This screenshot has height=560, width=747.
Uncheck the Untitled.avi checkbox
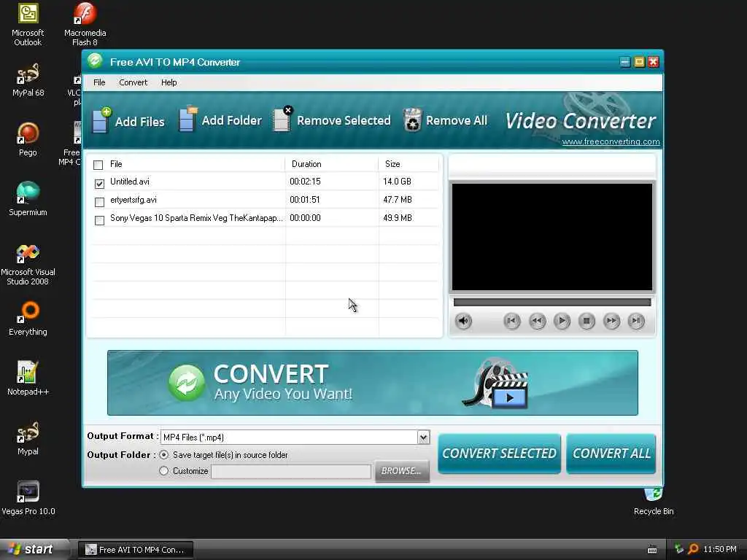(99, 183)
